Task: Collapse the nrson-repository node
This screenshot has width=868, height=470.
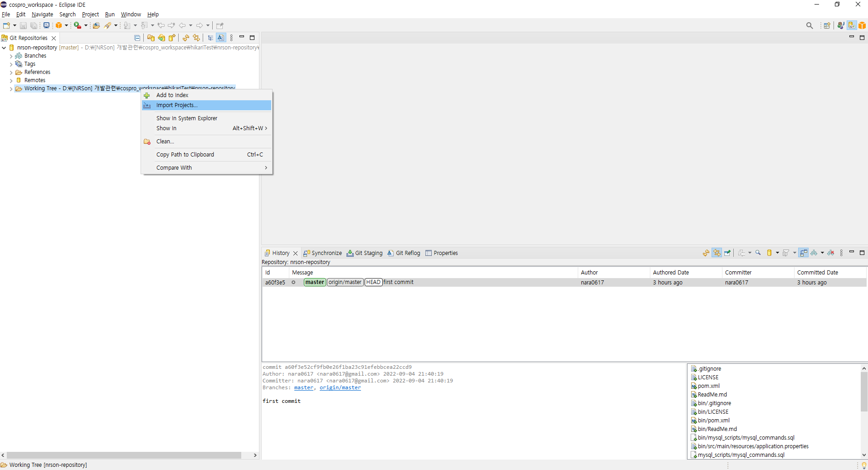Action: 4,48
